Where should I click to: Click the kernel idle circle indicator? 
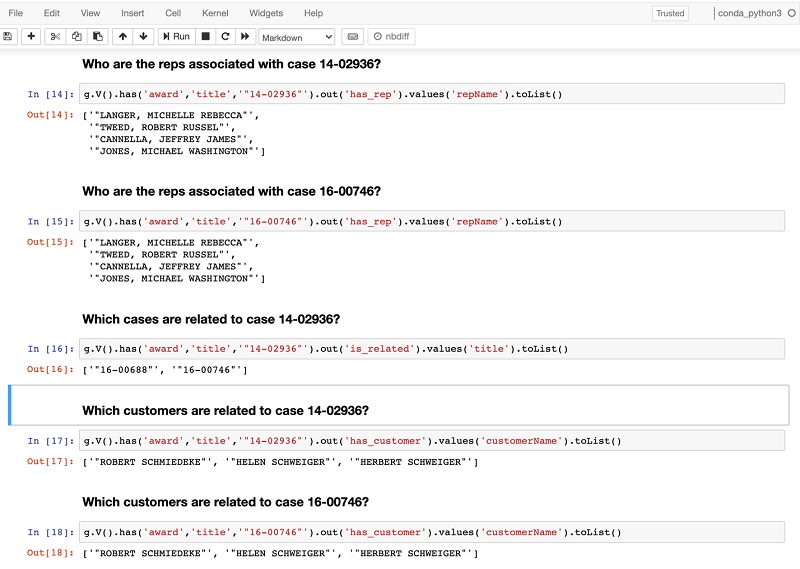coord(791,13)
